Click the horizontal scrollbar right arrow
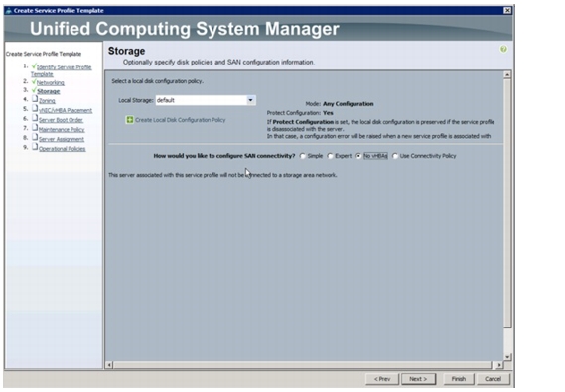The width and height of the screenshot is (565, 392). point(499,365)
